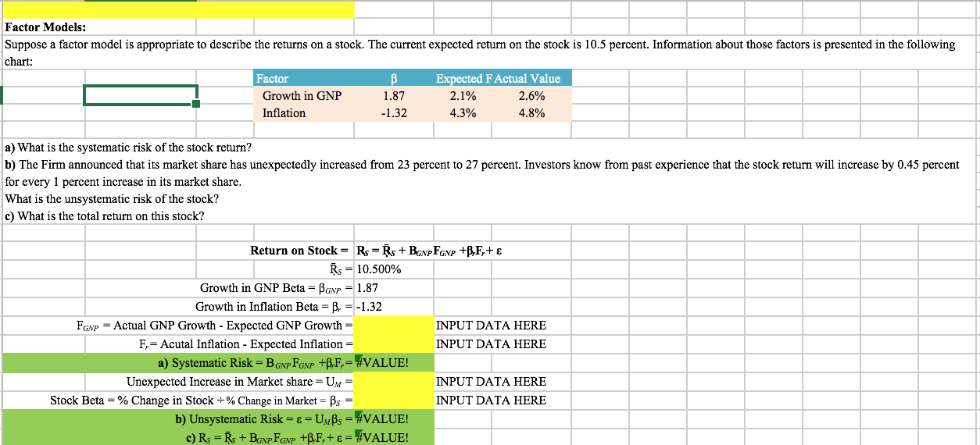Click the 2.6% actual GNP value
This screenshot has height=445, width=980.
point(532,95)
